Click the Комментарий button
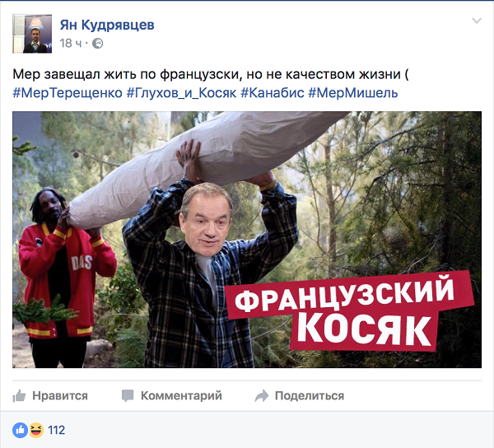 [172, 395]
